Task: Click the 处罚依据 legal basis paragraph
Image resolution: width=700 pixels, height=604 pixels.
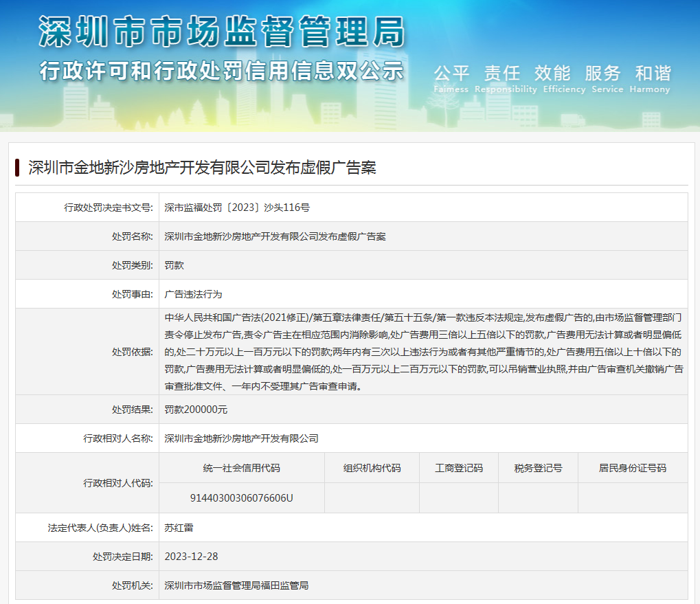Action: tap(423, 352)
